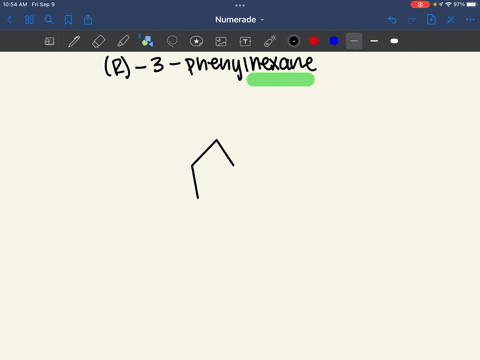The height and width of the screenshot is (360, 480).
Task: Close the document with the X
Action: click(x=451, y=20)
